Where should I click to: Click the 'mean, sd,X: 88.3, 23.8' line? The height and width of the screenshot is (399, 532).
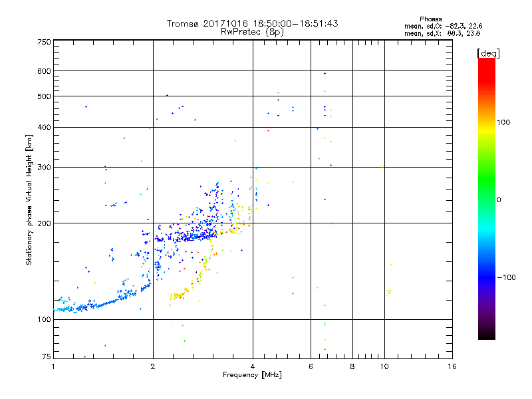pos(442,33)
